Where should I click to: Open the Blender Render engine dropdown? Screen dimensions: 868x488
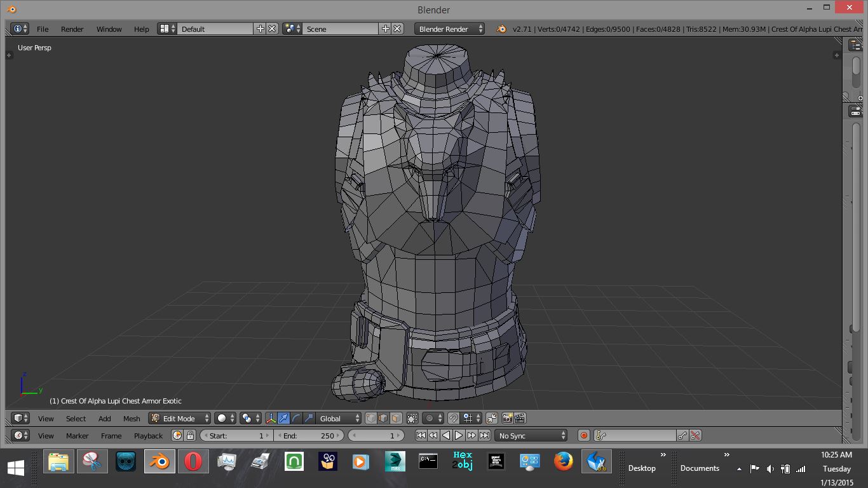pyautogui.click(x=449, y=29)
